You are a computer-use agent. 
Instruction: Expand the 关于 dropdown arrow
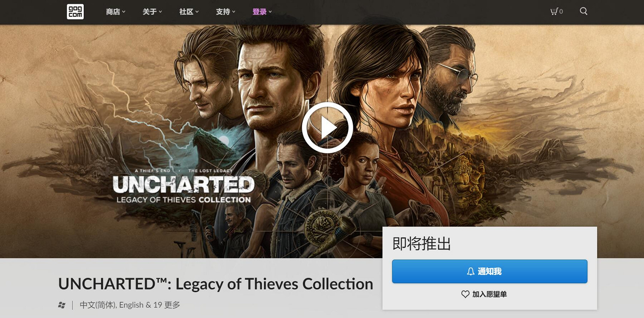coord(160,12)
